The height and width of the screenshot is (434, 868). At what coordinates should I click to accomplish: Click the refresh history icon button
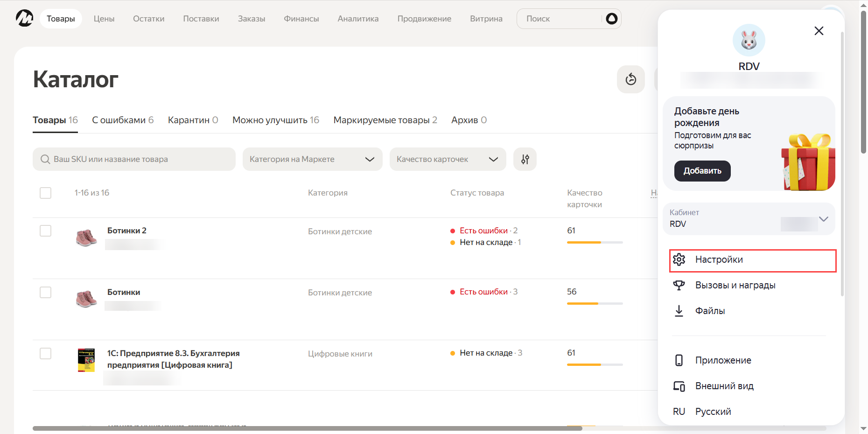click(630, 79)
